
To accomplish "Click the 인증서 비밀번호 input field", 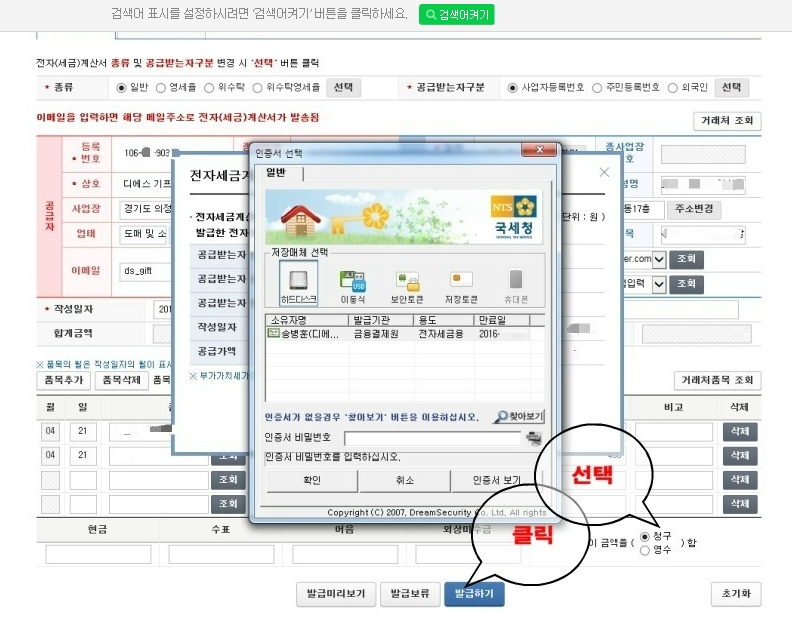I will 432,438.
